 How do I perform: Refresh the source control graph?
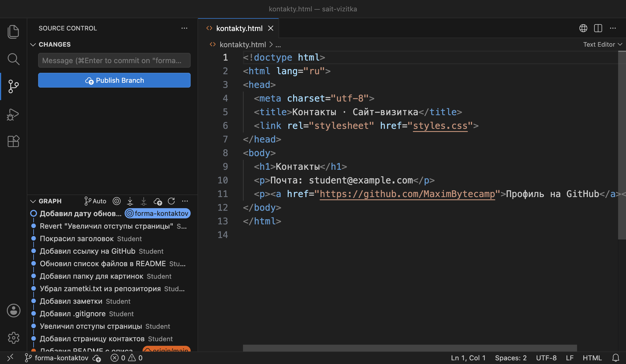(171, 201)
